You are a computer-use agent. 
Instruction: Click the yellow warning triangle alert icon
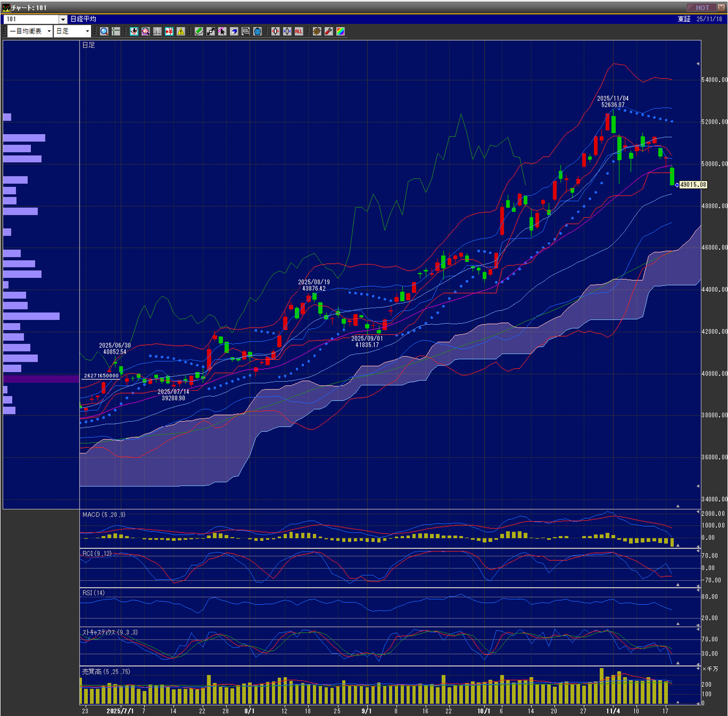(x=181, y=31)
